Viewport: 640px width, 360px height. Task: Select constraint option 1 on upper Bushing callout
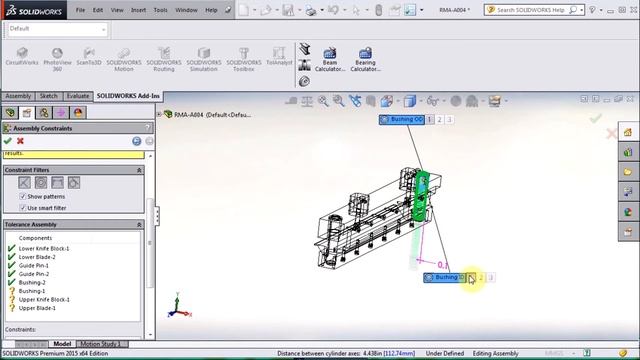pyautogui.click(x=429, y=120)
